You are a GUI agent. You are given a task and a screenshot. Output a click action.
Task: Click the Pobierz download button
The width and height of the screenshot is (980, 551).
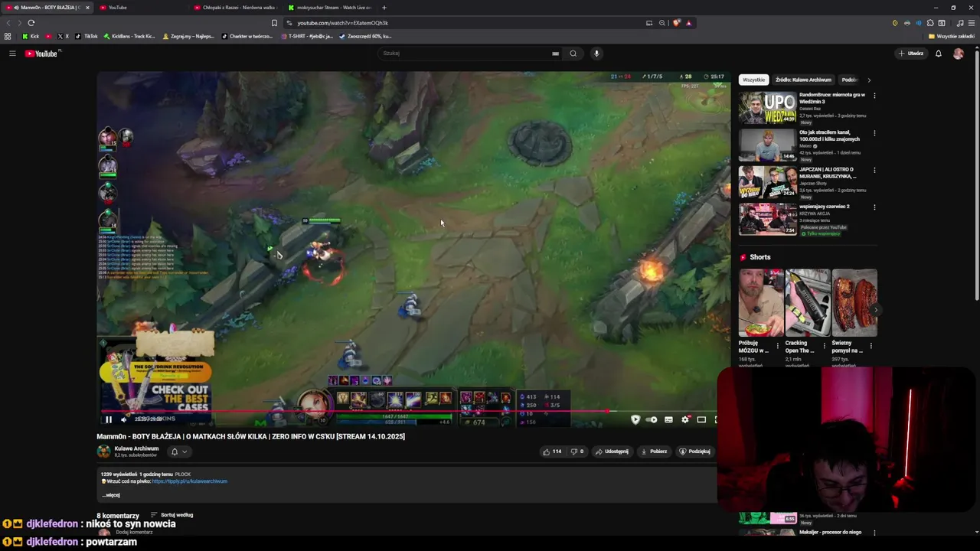pos(655,452)
